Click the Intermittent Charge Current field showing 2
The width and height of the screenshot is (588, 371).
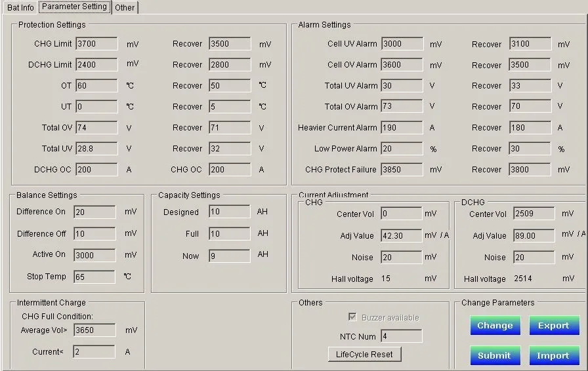tap(94, 351)
